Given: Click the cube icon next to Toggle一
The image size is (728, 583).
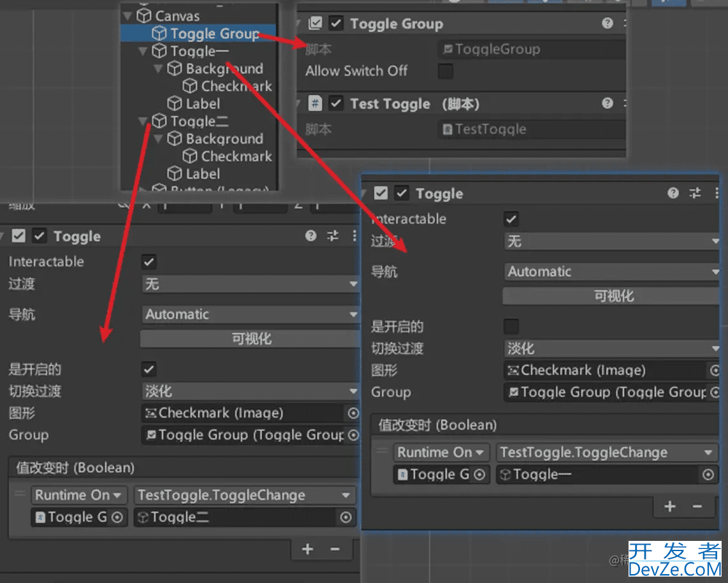Looking at the screenshot, I should [x=159, y=50].
